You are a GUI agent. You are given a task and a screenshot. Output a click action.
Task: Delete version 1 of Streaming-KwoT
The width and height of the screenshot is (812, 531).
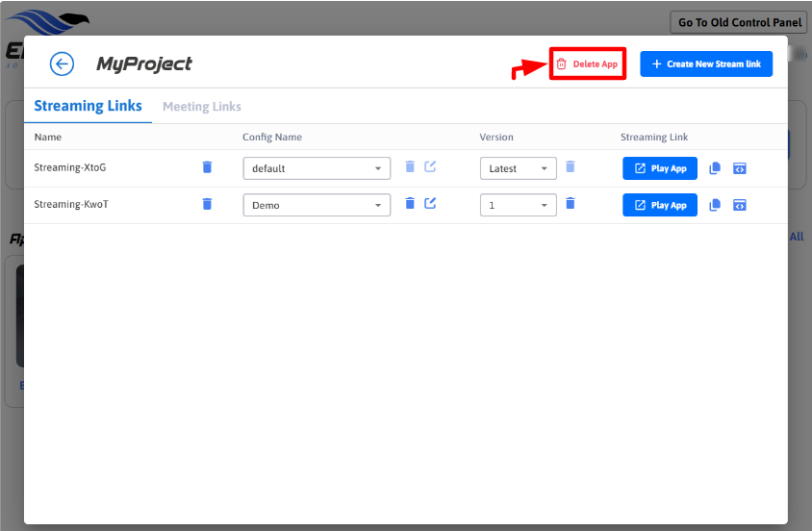click(x=571, y=203)
